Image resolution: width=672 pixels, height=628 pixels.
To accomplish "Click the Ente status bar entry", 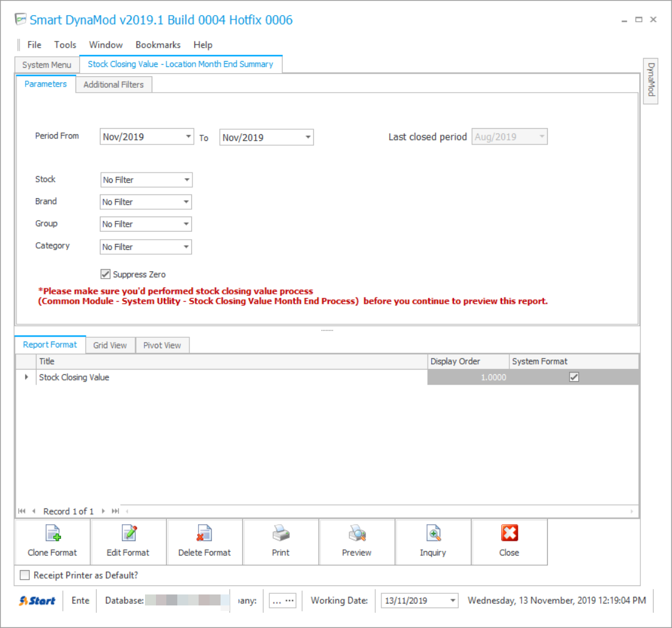I will tap(80, 601).
